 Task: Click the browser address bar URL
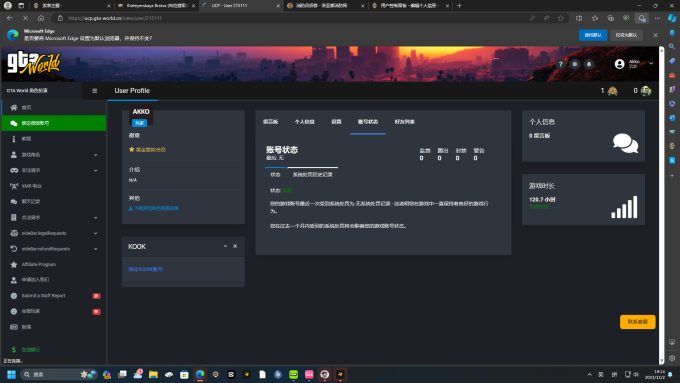click(x=115, y=18)
